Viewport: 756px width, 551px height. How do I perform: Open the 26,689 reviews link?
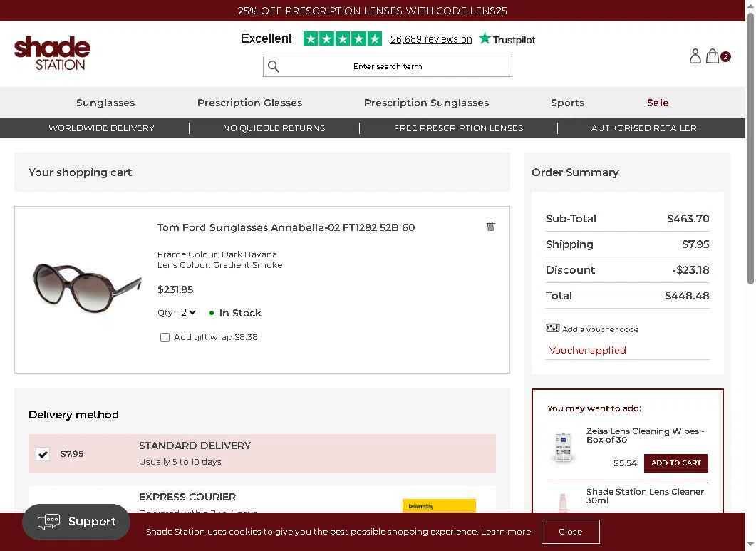pyautogui.click(x=431, y=40)
